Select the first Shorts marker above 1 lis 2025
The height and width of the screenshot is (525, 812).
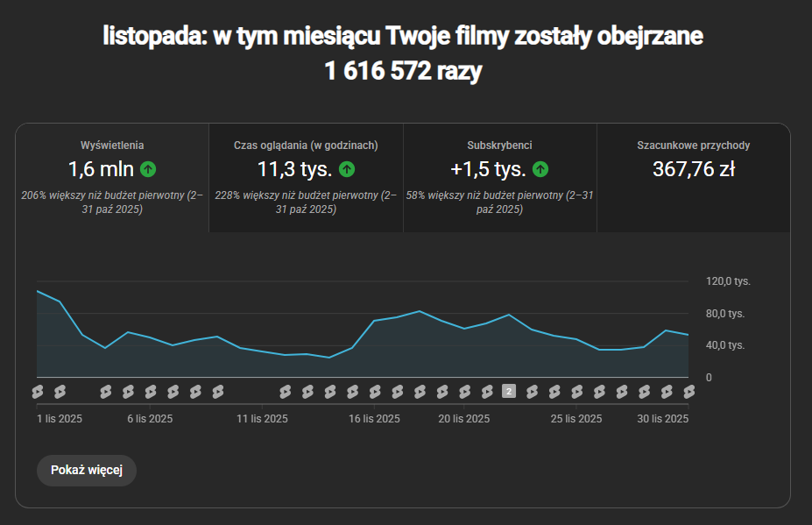coord(38,391)
